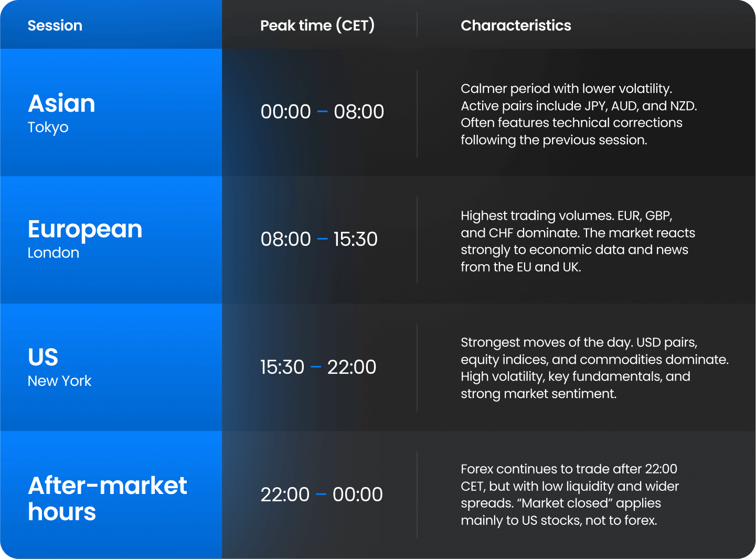Click the 08:00 end time in Asian row
Viewport: 756px width, 559px height.
point(359,112)
